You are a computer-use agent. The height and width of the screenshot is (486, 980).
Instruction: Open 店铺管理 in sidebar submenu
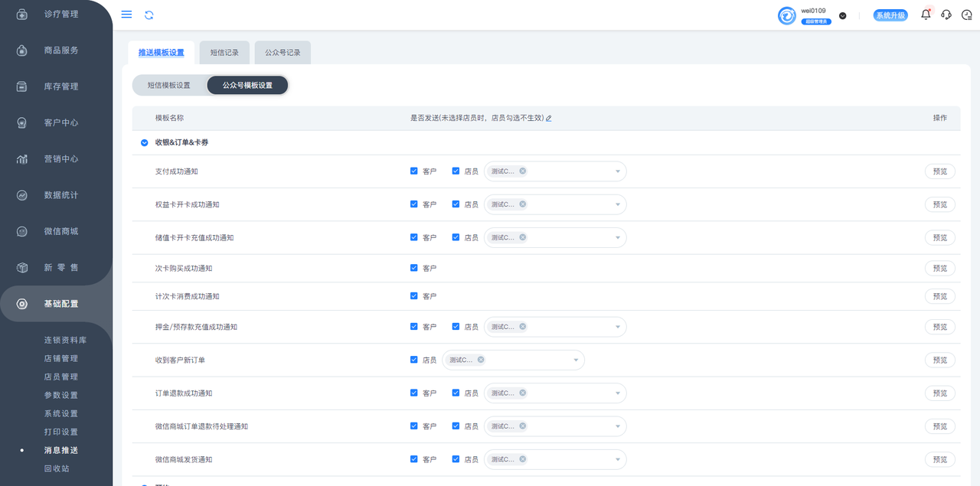click(x=61, y=358)
